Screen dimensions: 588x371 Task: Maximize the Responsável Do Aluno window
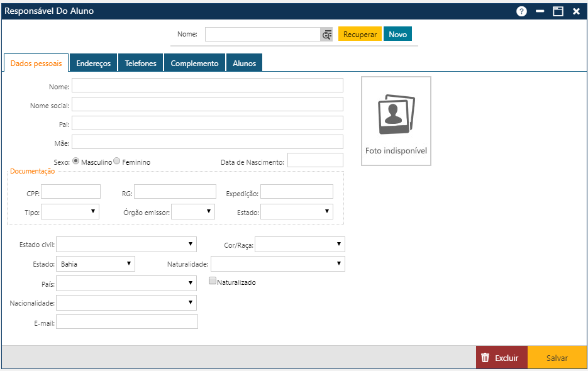pyautogui.click(x=558, y=11)
